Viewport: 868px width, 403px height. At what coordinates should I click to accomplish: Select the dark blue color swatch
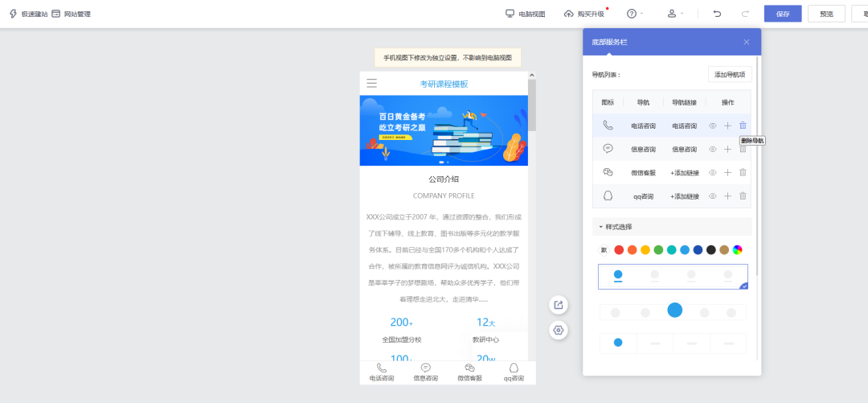698,250
